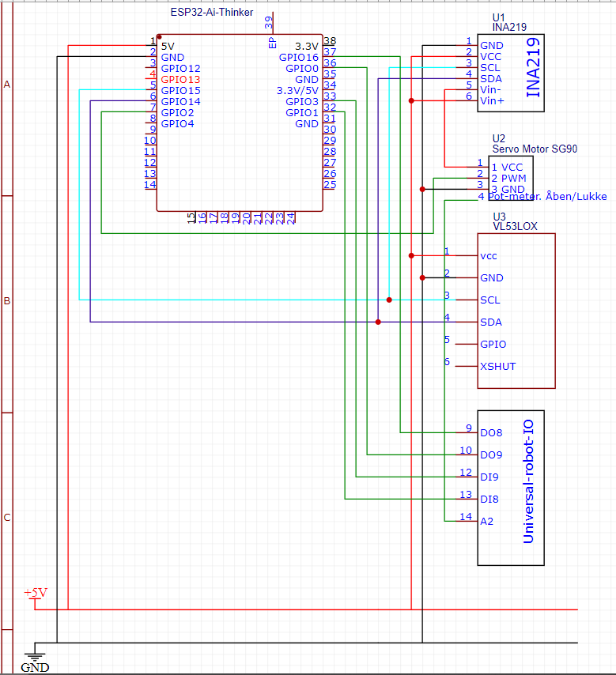
Task: Click the vcc pin on VL53LOX
Action: click(489, 256)
